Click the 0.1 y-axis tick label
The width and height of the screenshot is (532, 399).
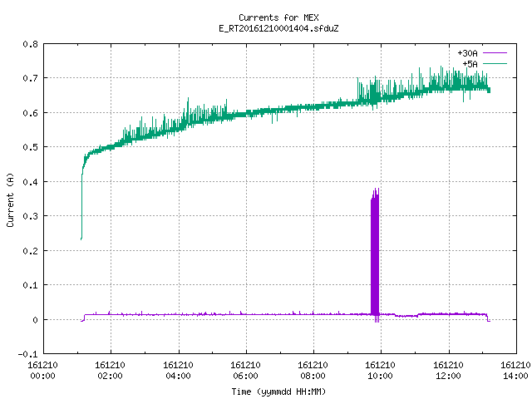[x=30, y=285]
